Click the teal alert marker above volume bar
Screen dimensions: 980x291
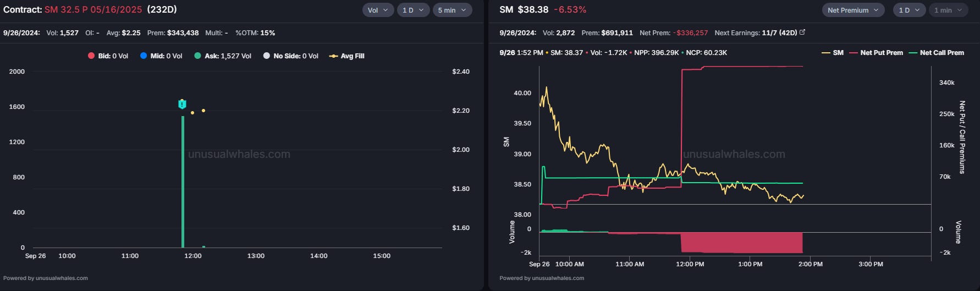[x=182, y=104]
